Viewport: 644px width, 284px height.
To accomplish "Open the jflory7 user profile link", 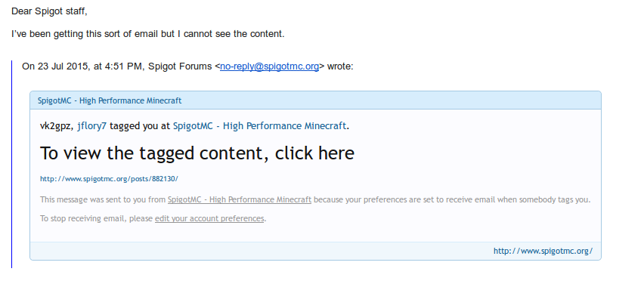I will click(x=92, y=126).
